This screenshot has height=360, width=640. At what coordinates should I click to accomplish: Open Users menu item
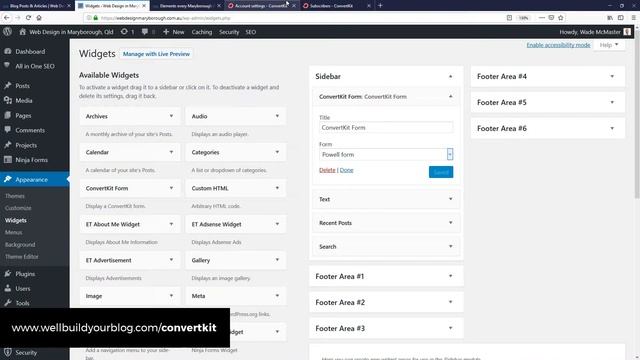point(23,289)
